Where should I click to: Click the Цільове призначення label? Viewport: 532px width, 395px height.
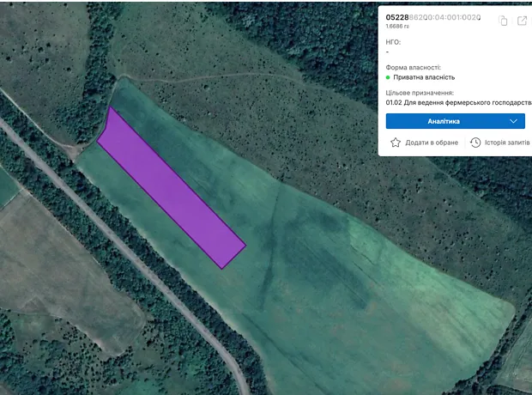tap(420, 93)
